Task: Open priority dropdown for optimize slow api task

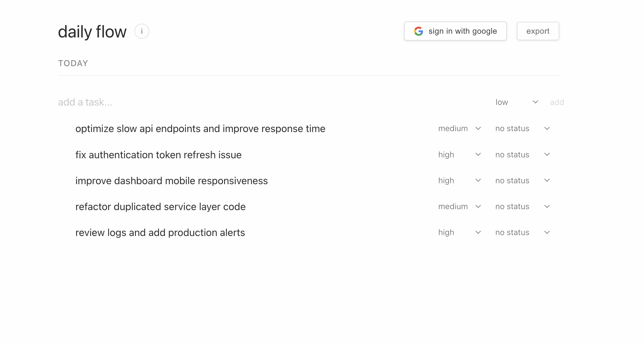Action: pyautogui.click(x=459, y=129)
